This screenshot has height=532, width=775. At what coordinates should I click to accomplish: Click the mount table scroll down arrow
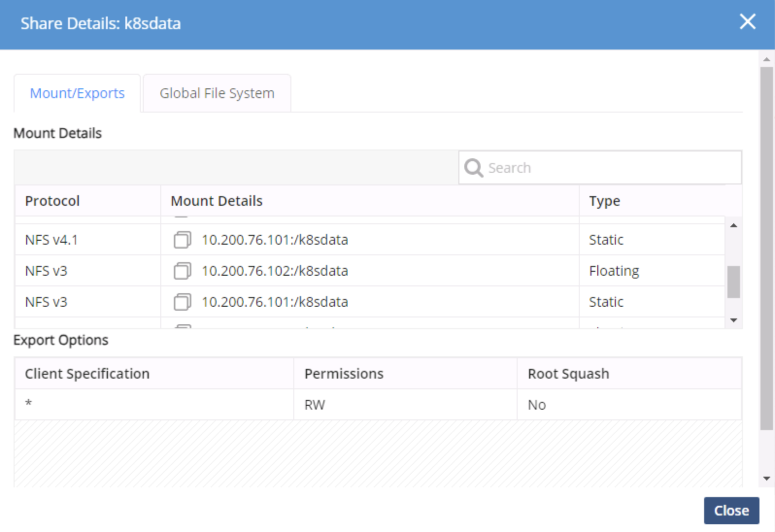[x=734, y=320]
